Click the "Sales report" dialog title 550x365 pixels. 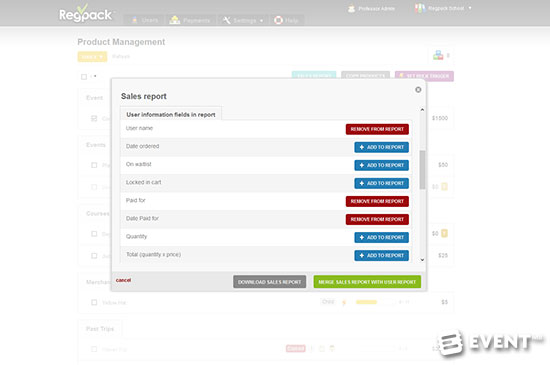(x=144, y=96)
